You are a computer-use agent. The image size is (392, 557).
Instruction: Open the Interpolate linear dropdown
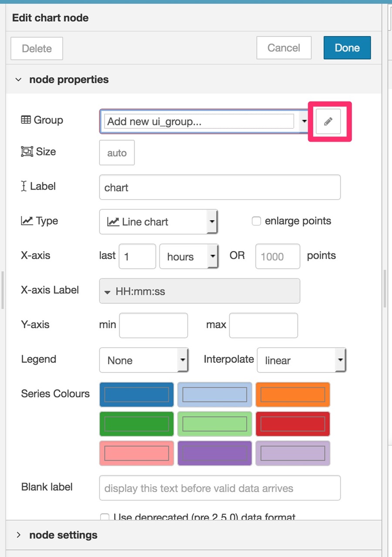(x=301, y=360)
